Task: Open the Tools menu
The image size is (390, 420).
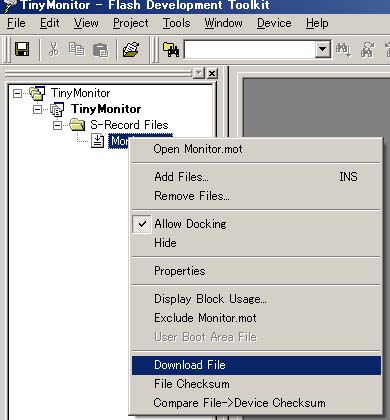Action: [x=176, y=23]
